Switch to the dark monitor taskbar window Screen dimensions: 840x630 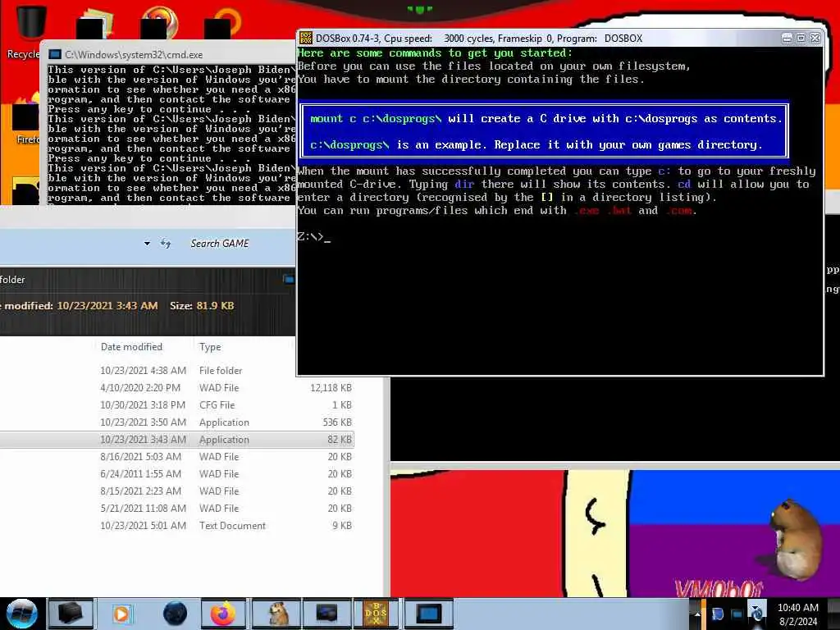pyautogui.click(x=326, y=614)
